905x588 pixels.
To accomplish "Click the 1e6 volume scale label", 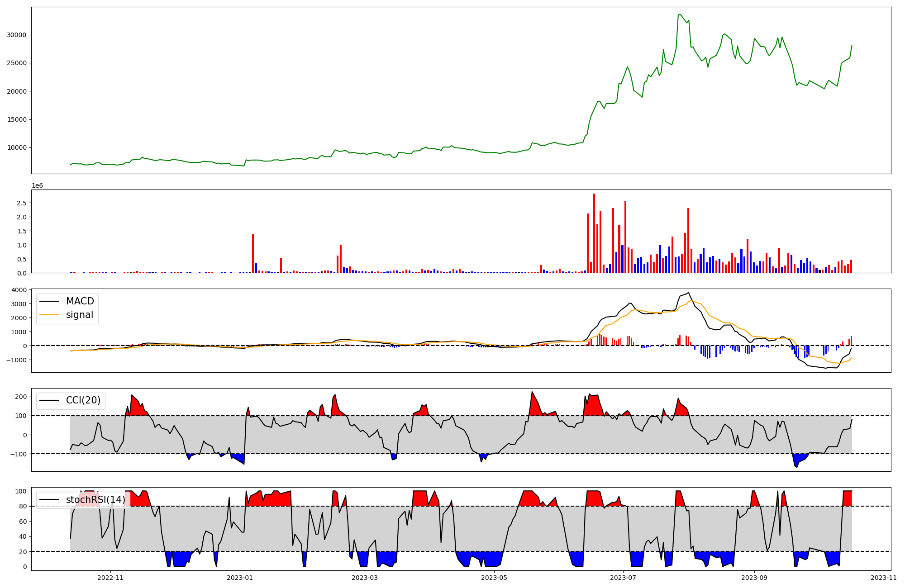I will tap(37, 185).
